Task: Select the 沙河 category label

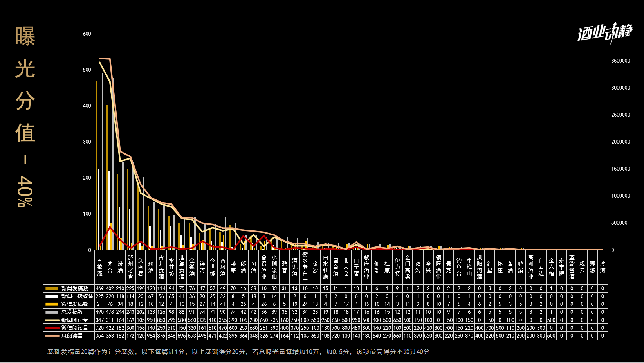Action: coord(603,267)
